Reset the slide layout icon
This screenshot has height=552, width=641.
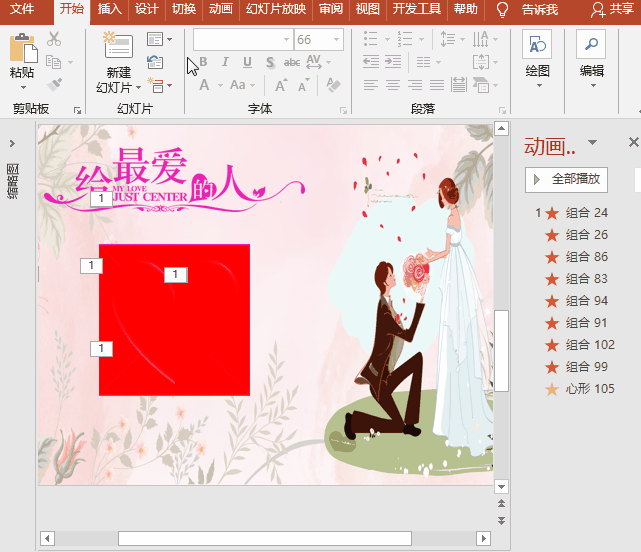[x=155, y=62]
